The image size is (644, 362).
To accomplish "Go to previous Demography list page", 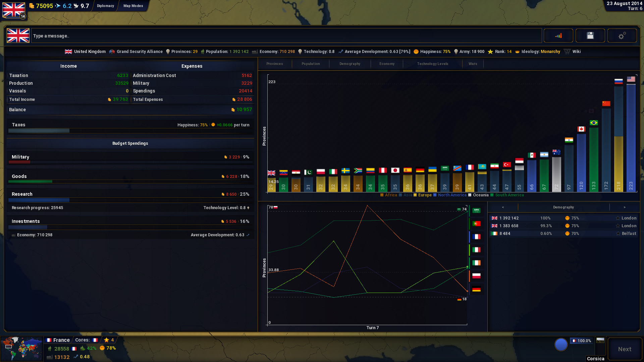I will (503, 207).
